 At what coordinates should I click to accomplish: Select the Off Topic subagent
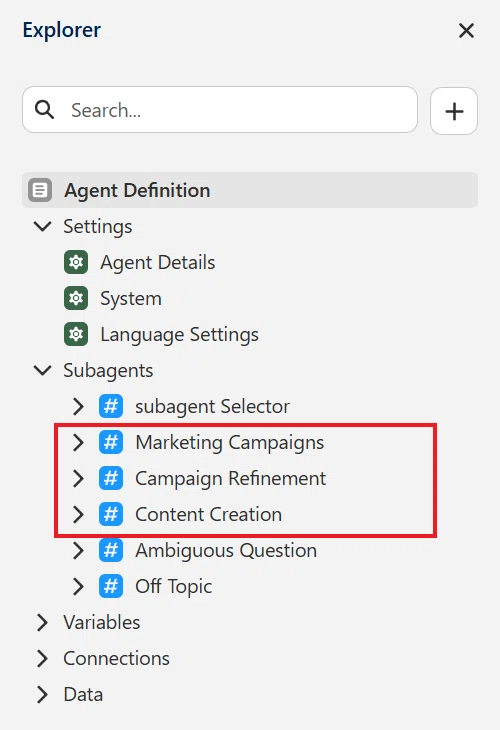click(173, 586)
